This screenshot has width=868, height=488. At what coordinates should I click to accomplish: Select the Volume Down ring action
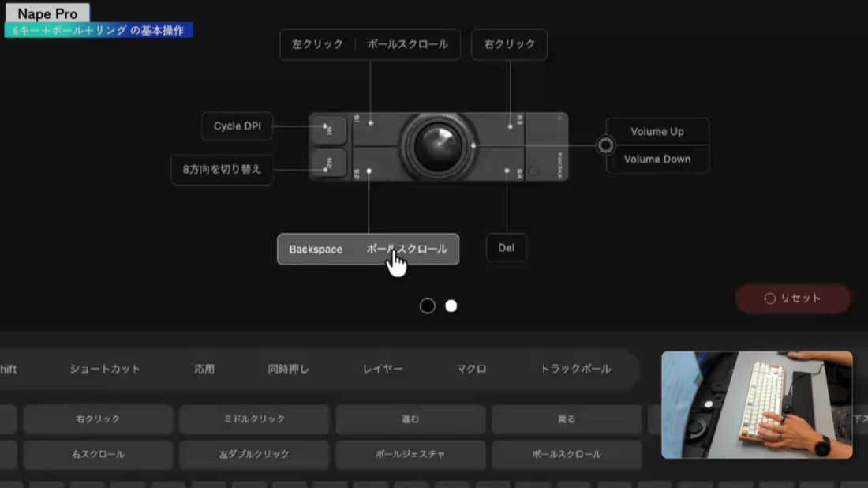click(x=657, y=159)
